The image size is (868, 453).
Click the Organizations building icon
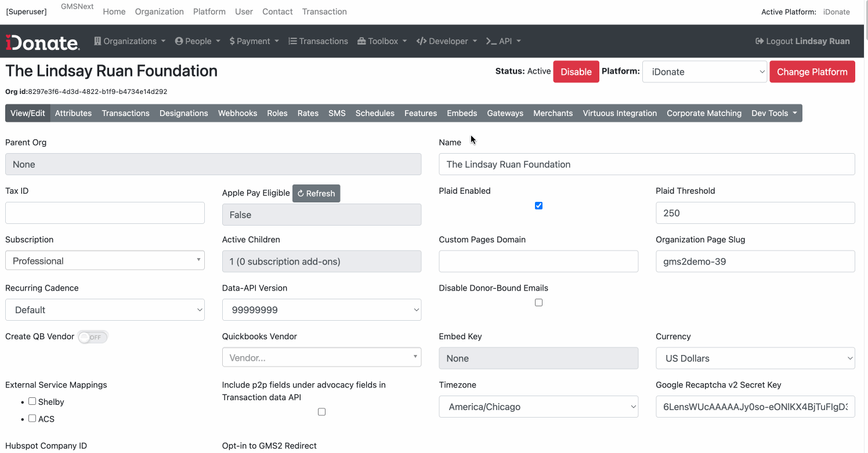[97, 41]
